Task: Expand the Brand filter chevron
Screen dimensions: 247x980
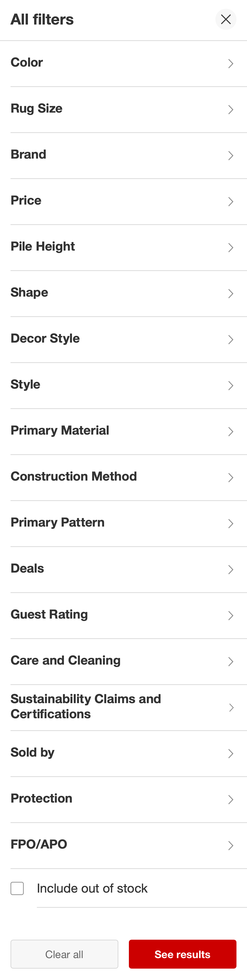Action: click(x=123, y=155)
